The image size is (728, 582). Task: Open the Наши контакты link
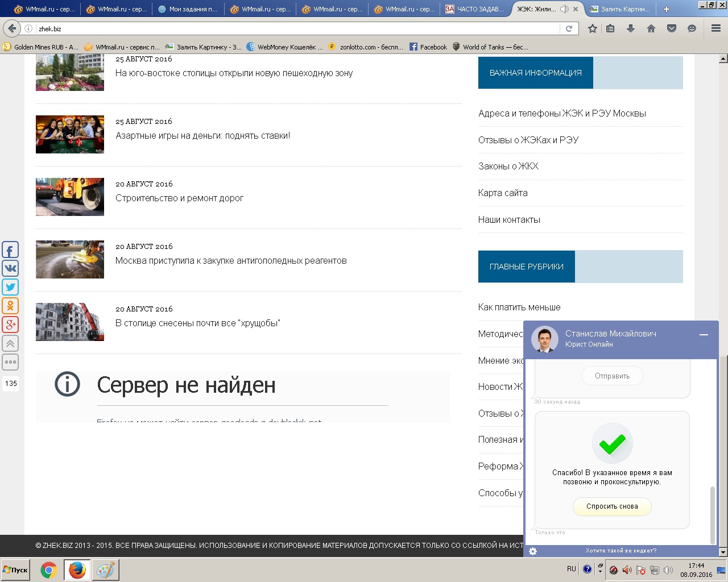pyautogui.click(x=509, y=220)
